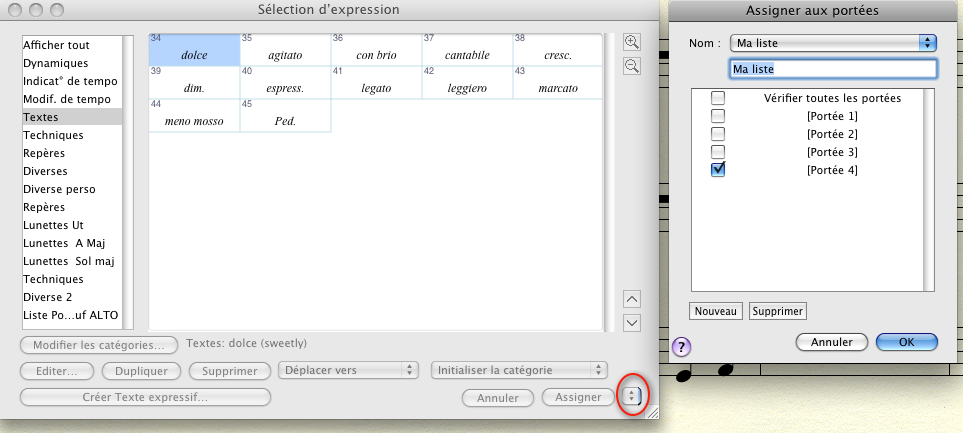Select the 'Indicat° de tempo' category
The image size is (963, 433).
point(70,81)
